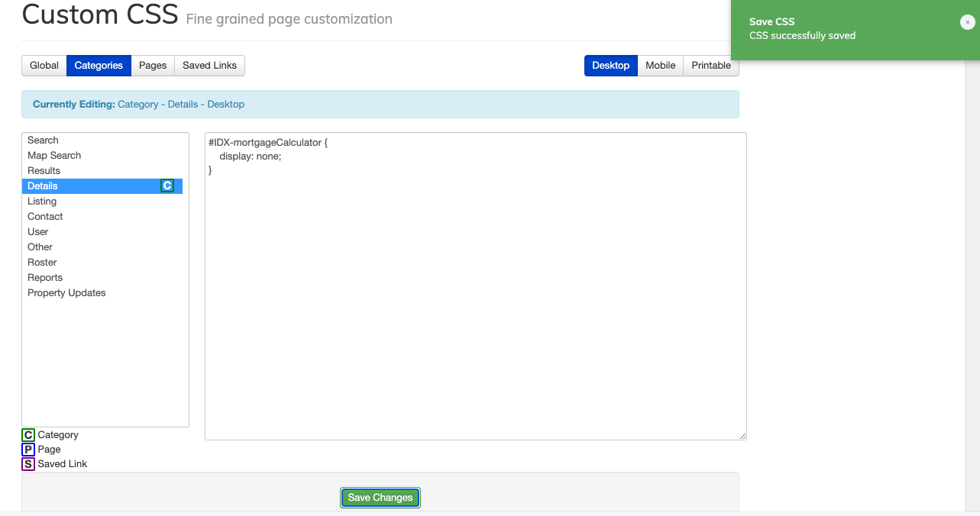This screenshot has height=516, width=980.
Task: Switch to Printable view
Action: [x=710, y=66]
